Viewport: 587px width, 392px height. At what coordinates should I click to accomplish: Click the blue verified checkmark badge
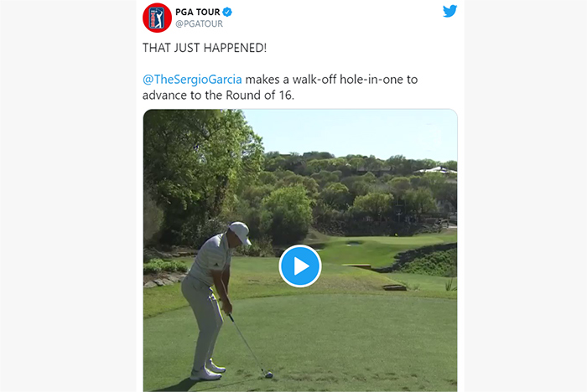point(227,12)
